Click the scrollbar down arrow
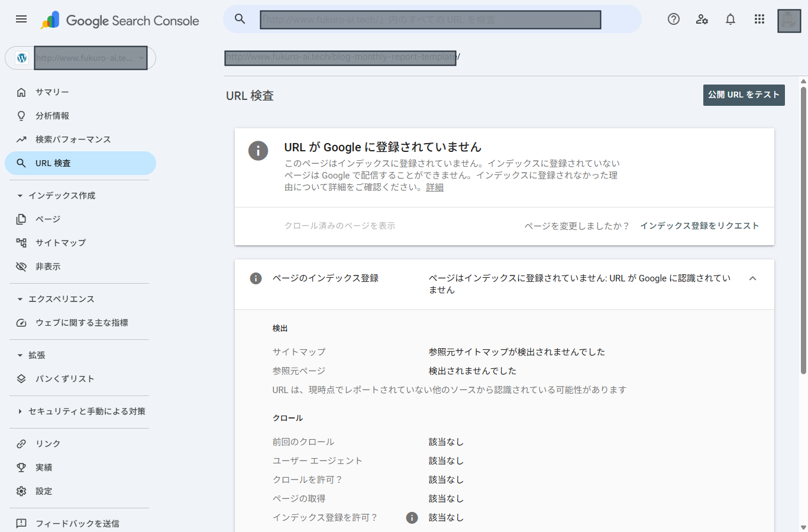 pos(803,527)
